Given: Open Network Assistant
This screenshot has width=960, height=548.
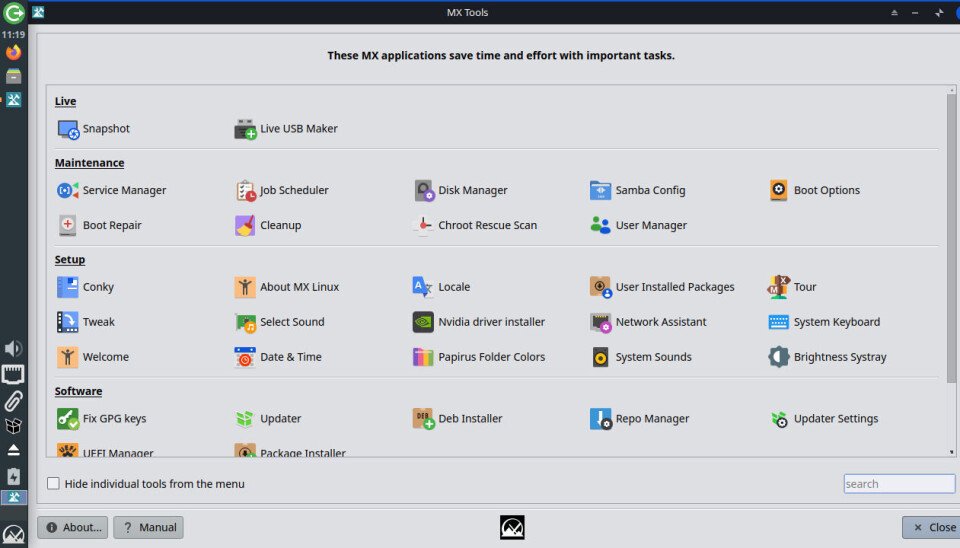Looking at the screenshot, I should (x=648, y=322).
